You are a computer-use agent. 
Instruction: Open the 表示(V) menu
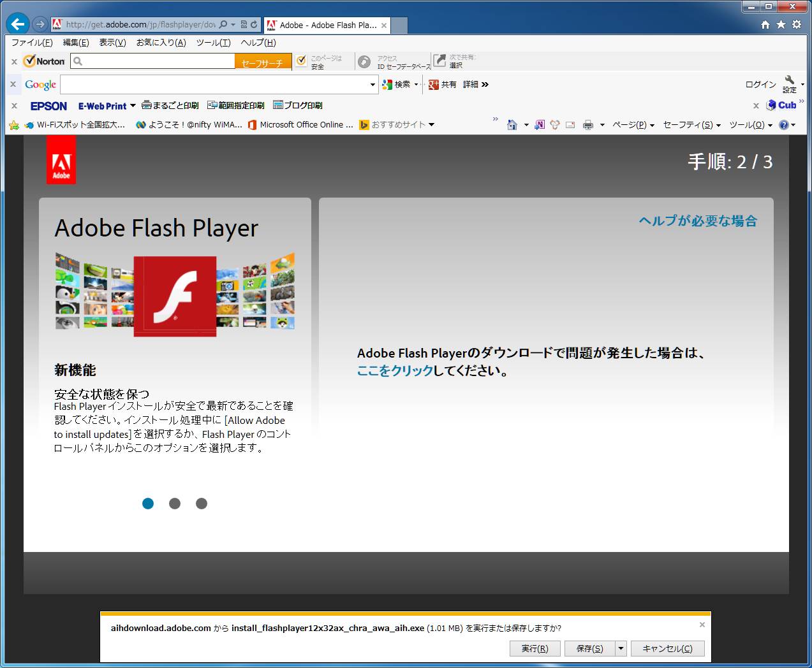pos(112,43)
